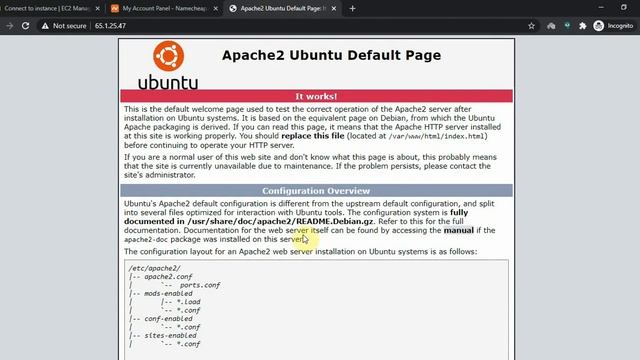Click the green shield extension icon
The height and width of the screenshot is (360, 640).
pos(567,26)
